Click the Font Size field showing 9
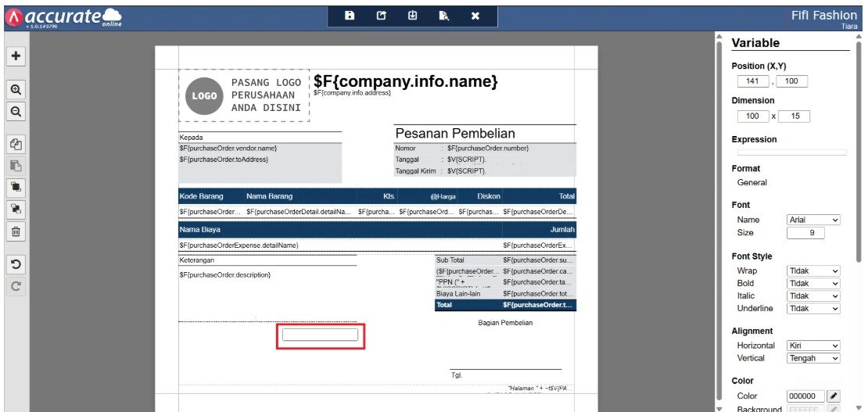 pyautogui.click(x=805, y=233)
